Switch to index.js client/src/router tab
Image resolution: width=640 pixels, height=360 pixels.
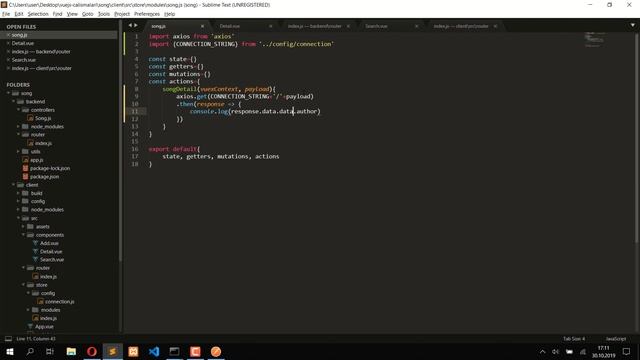tap(461, 26)
